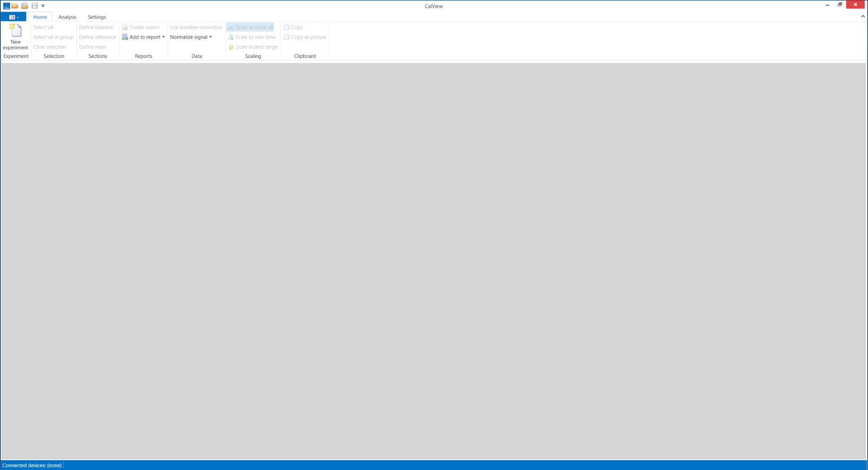Open the blue application menu button
Viewport: 868px width, 470px height.
click(13, 17)
